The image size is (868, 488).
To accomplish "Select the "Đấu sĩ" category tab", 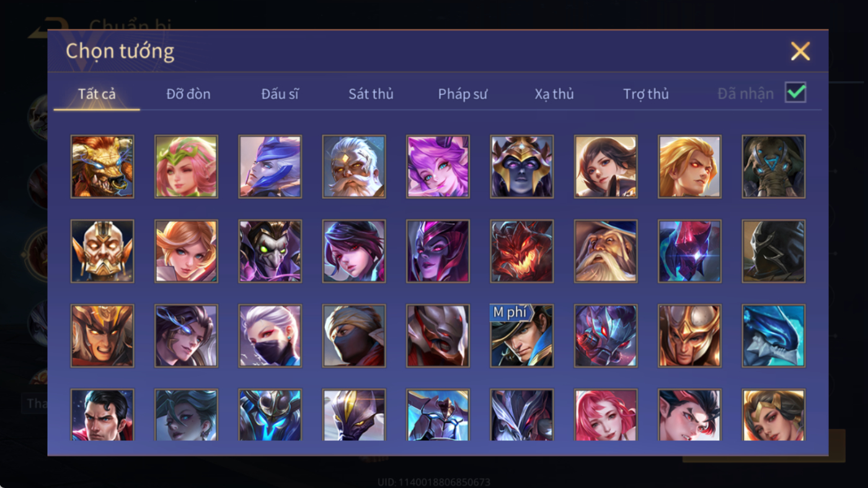I will click(x=280, y=94).
